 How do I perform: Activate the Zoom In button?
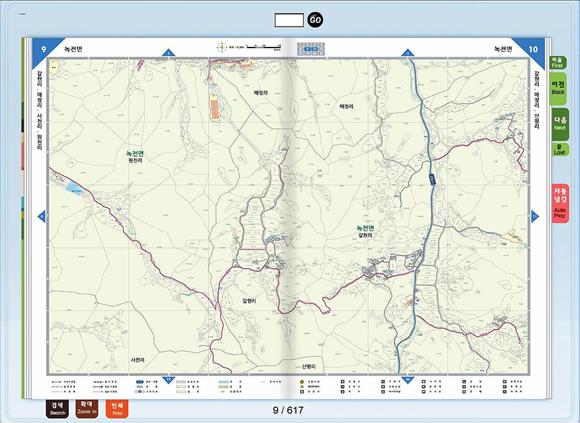point(87,408)
